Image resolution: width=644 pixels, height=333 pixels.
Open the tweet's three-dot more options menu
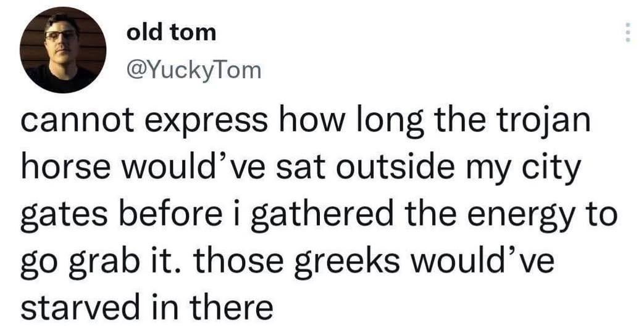point(627,32)
